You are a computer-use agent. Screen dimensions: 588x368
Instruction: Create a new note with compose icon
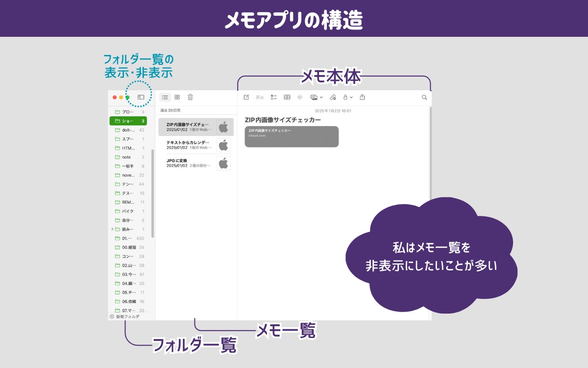(246, 97)
